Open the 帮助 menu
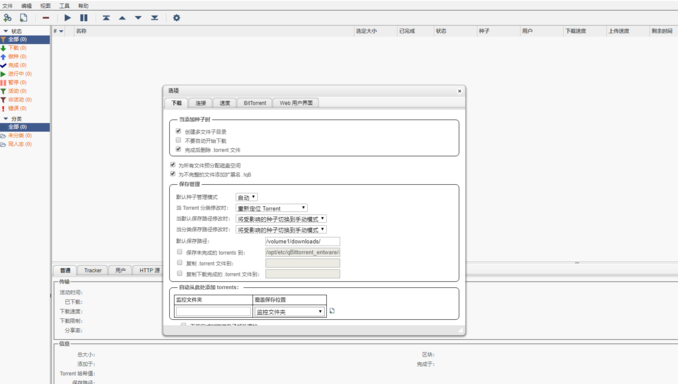This screenshot has height=384, width=678. pos(83,6)
